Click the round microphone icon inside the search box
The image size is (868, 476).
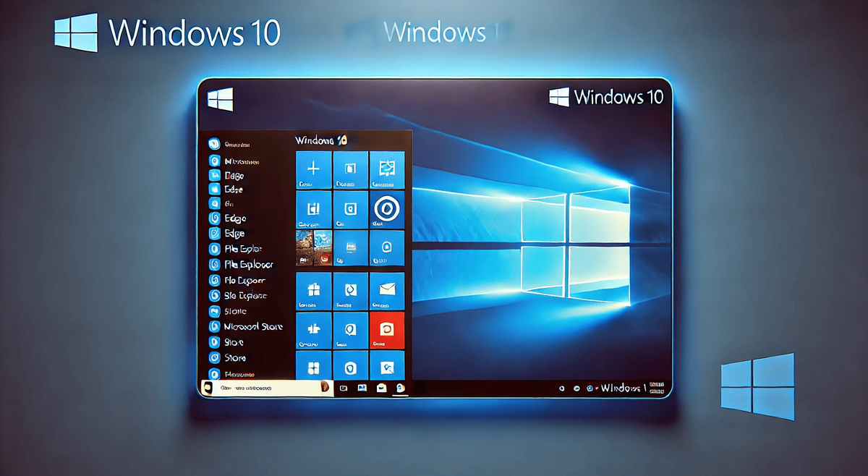[325, 388]
